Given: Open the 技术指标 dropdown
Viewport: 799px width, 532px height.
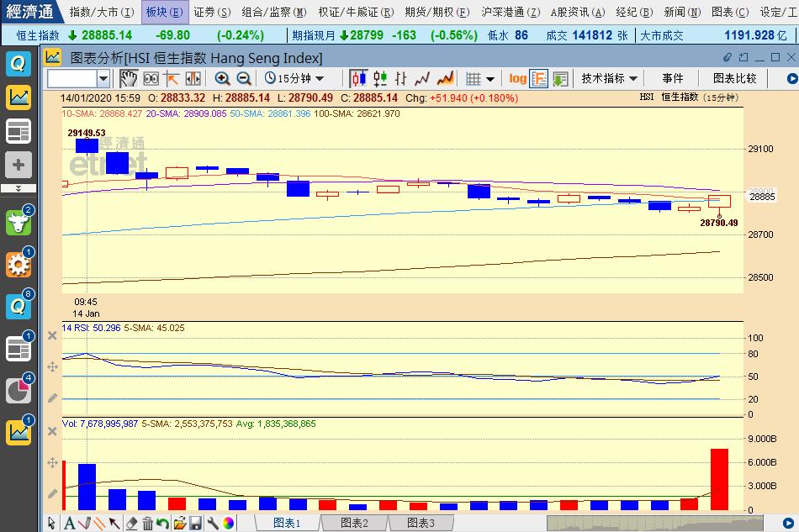Looking at the screenshot, I should click(610, 78).
